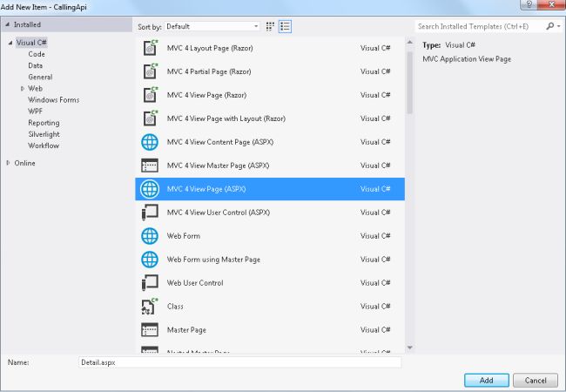Select MVC 4 View Content Page (ASPX) text
The width and height of the screenshot is (566, 392).
coord(220,142)
